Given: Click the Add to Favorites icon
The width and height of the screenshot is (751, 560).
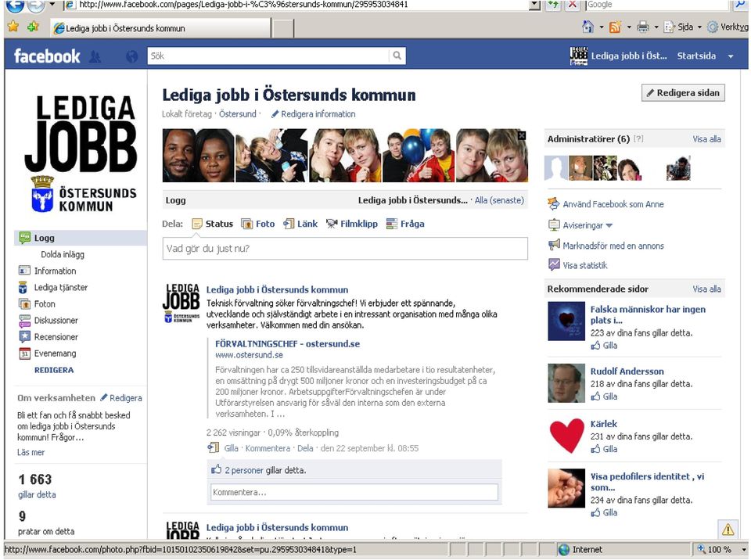Looking at the screenshot, I should [33, 27].
